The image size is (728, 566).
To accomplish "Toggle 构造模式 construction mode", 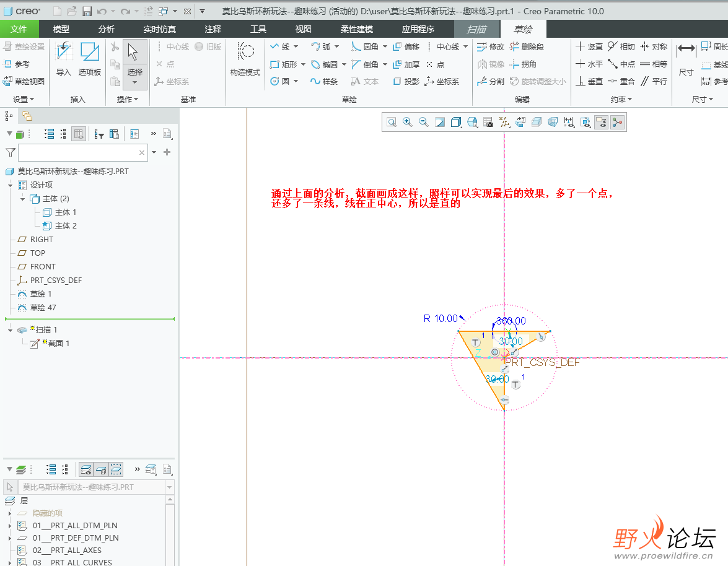I will [x=245, y=59].
